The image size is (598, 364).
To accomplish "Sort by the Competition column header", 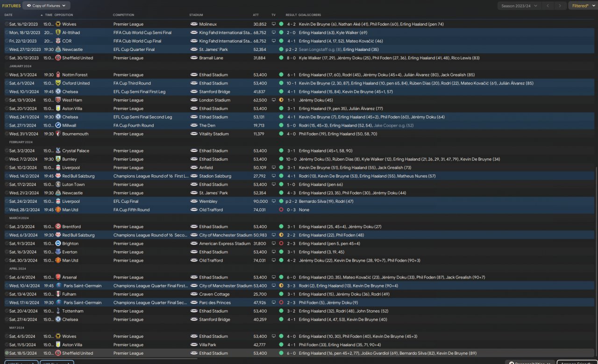I will tap(123, 15).
